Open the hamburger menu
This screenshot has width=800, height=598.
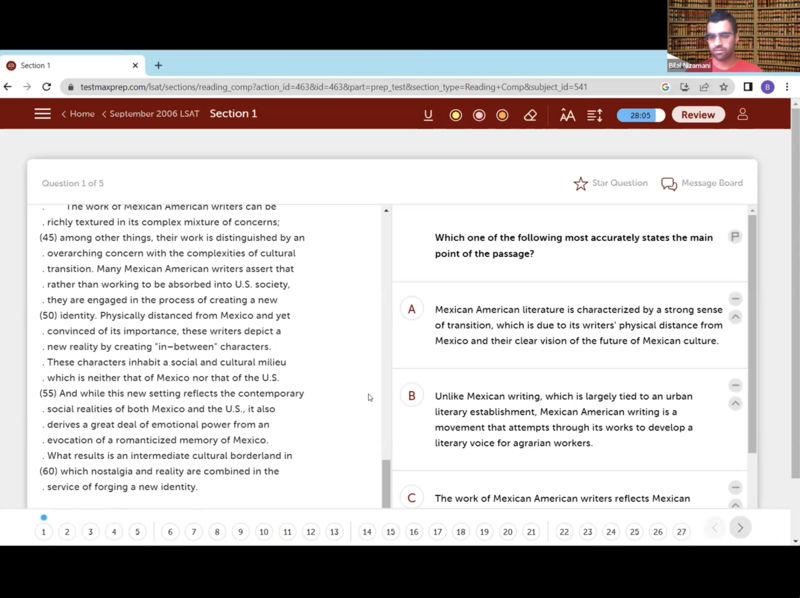pyautogui.click(x=42, y=114)
